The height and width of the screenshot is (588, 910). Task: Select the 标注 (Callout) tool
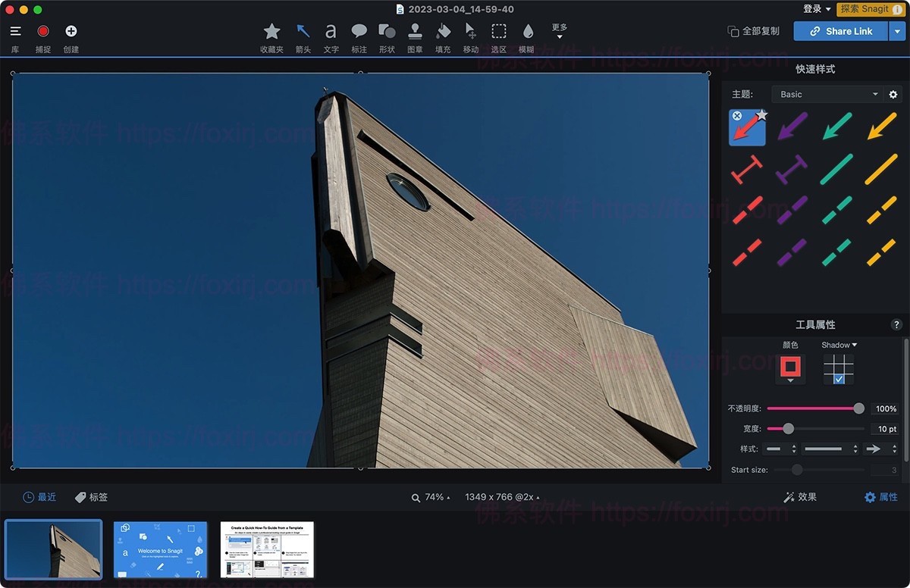[358, 32]
